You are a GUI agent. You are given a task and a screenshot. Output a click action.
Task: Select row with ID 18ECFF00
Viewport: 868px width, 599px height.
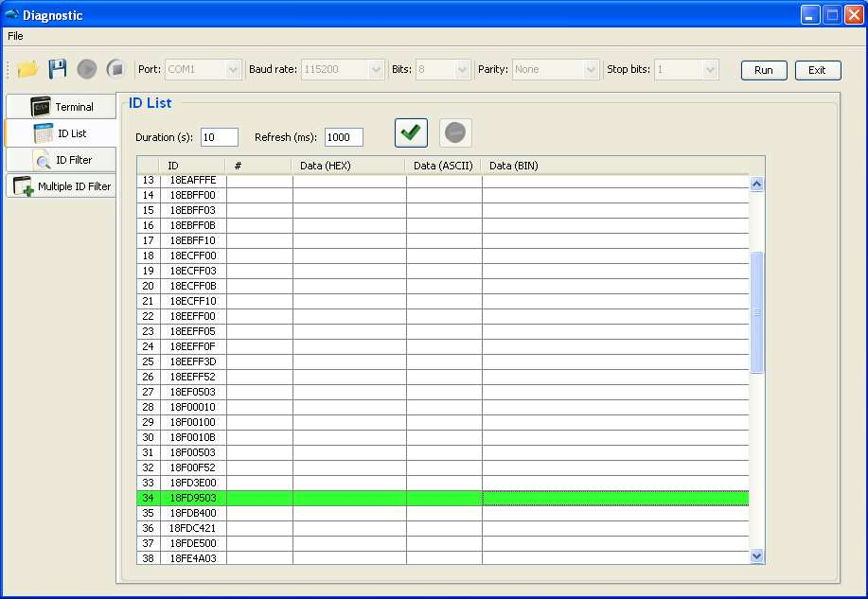(443, 255)
